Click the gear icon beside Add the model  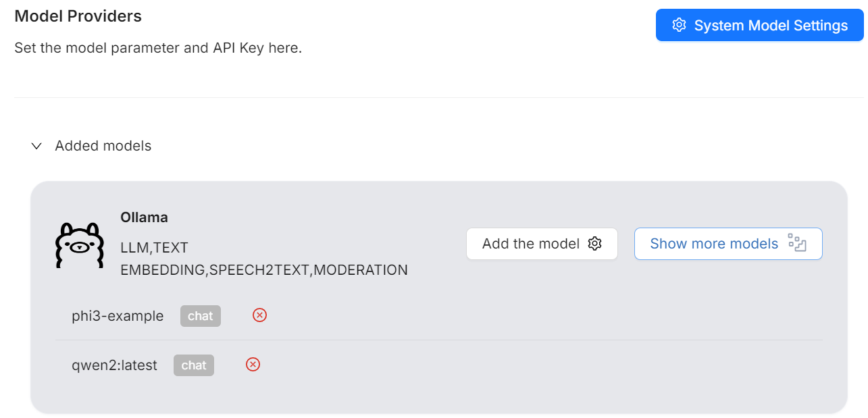click(594, 244)
